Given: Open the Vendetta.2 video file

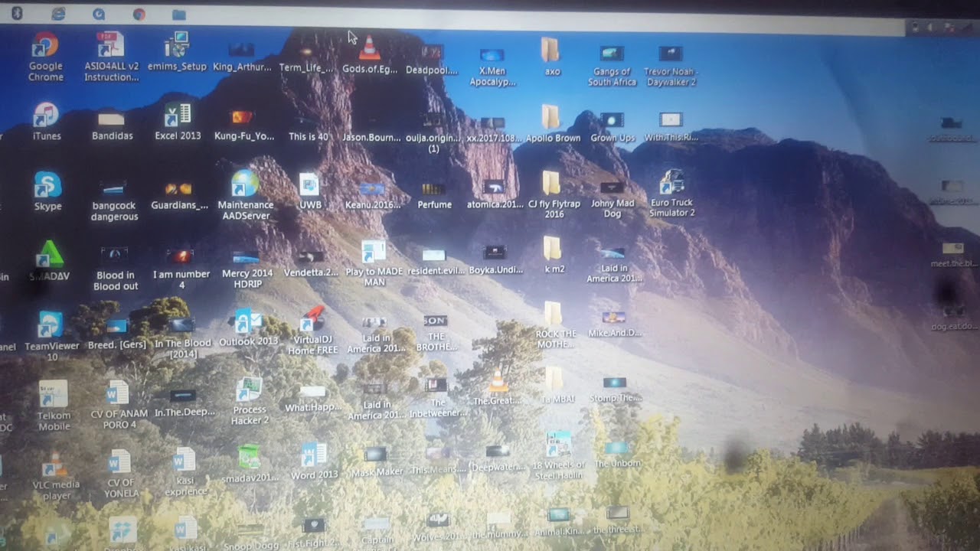Looking at the screenshot, I should [311, 263].
